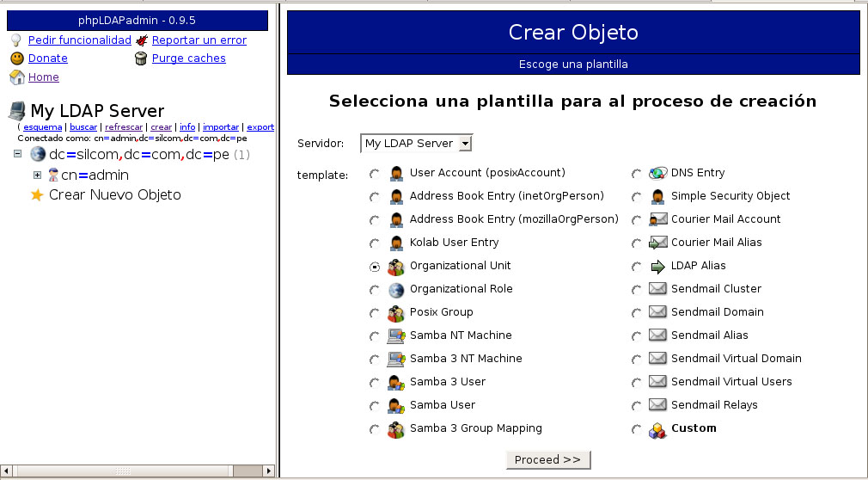The height and width of the screenshot is (480, 868).
Task: Click the smiley Donate icon
Action: point(16,58)
